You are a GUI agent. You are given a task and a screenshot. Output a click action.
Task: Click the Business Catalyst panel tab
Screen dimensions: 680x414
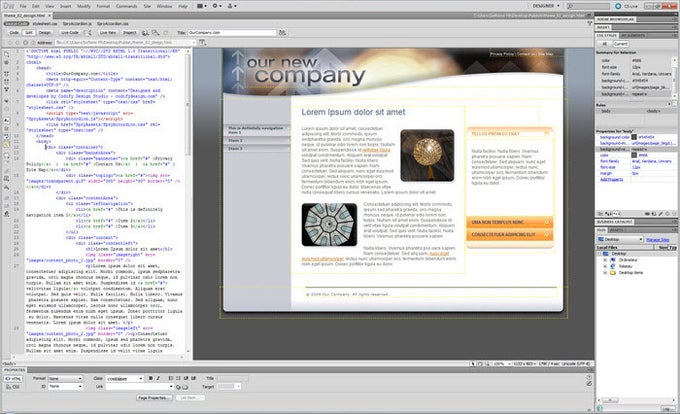(615, 222)
